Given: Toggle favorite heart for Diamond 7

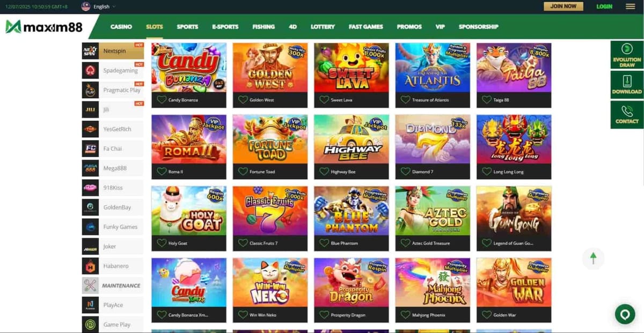Looking at the screenshot, I should click(x=405, y=172).
